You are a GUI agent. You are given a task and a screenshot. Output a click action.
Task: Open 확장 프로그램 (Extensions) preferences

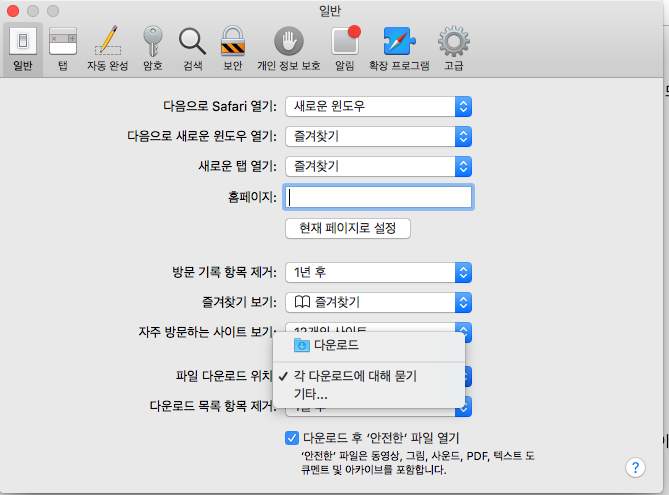pyautogui.click(x=399, y=50)
